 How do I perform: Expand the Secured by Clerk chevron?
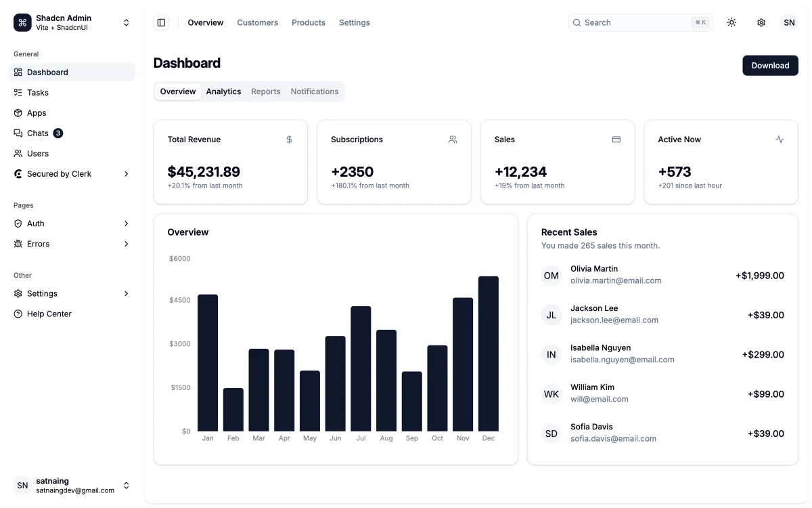tap(126, 174)
